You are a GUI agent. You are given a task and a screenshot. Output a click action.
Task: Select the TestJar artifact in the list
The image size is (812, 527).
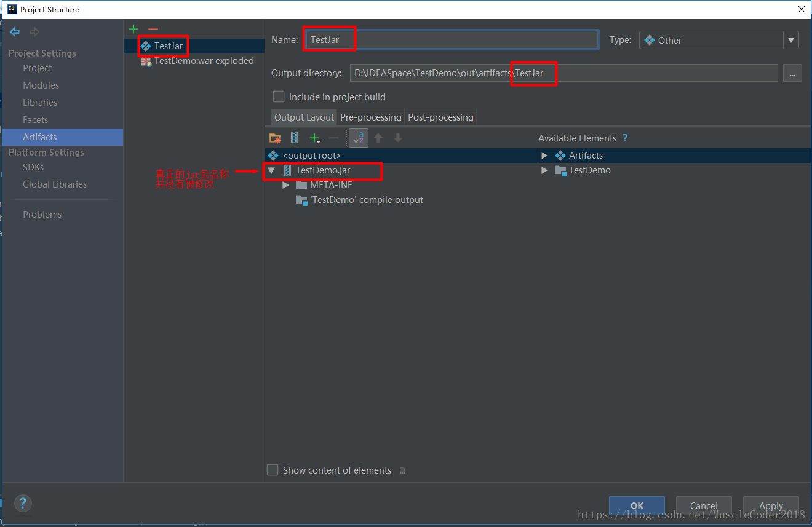(194, 46)
